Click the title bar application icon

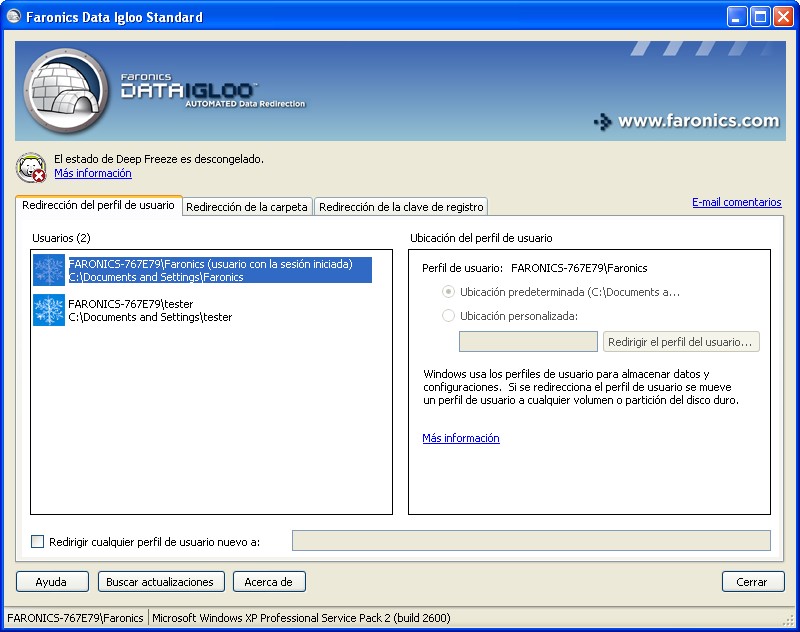click(14, 16)
